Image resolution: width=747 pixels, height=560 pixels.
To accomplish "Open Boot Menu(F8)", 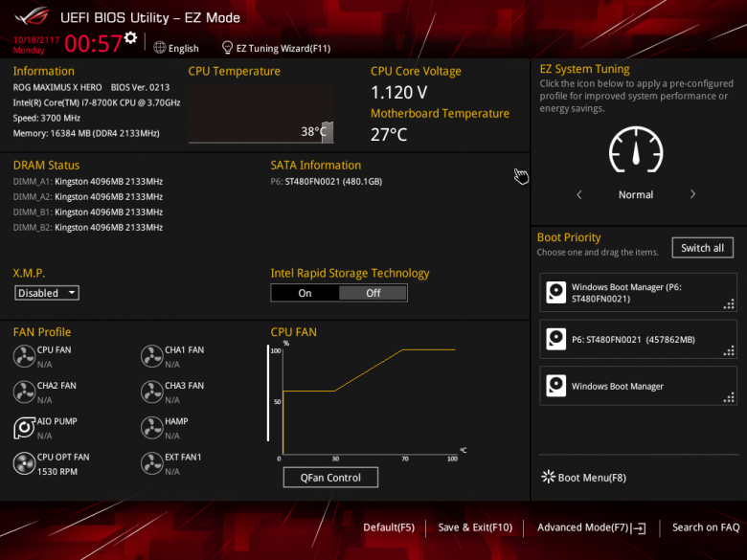I will click(x=592, y=478).
